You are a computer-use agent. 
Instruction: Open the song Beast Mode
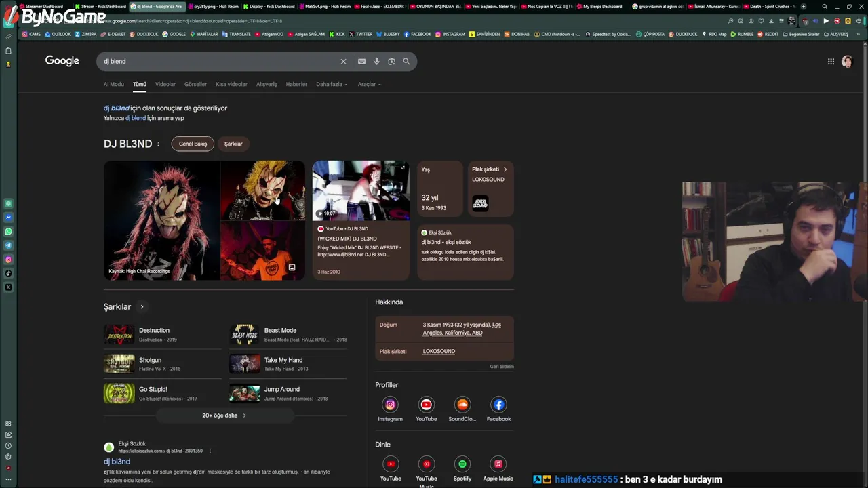click(x=288, y=334)
